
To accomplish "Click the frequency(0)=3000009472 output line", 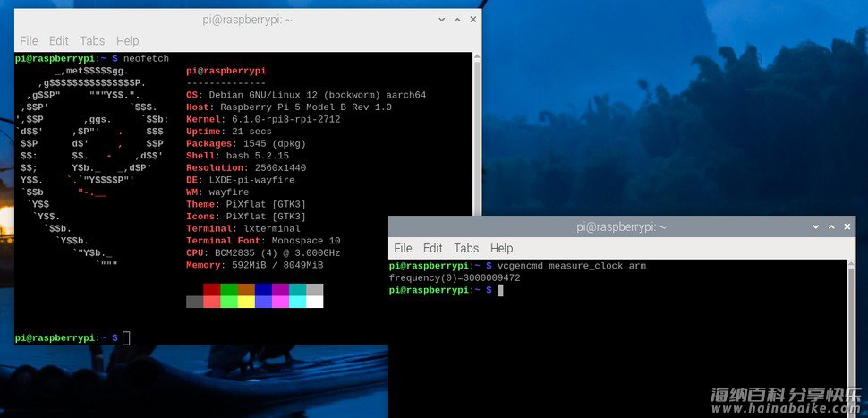I will click(455, 278).
